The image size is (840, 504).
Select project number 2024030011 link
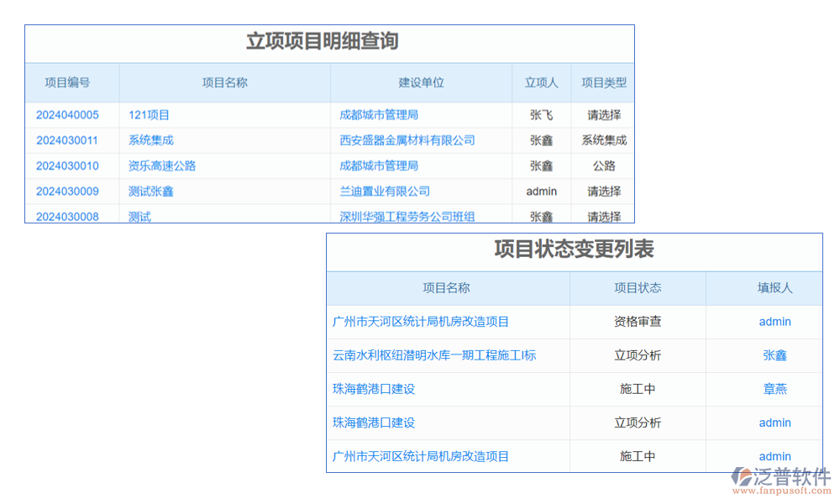[67, 140]
